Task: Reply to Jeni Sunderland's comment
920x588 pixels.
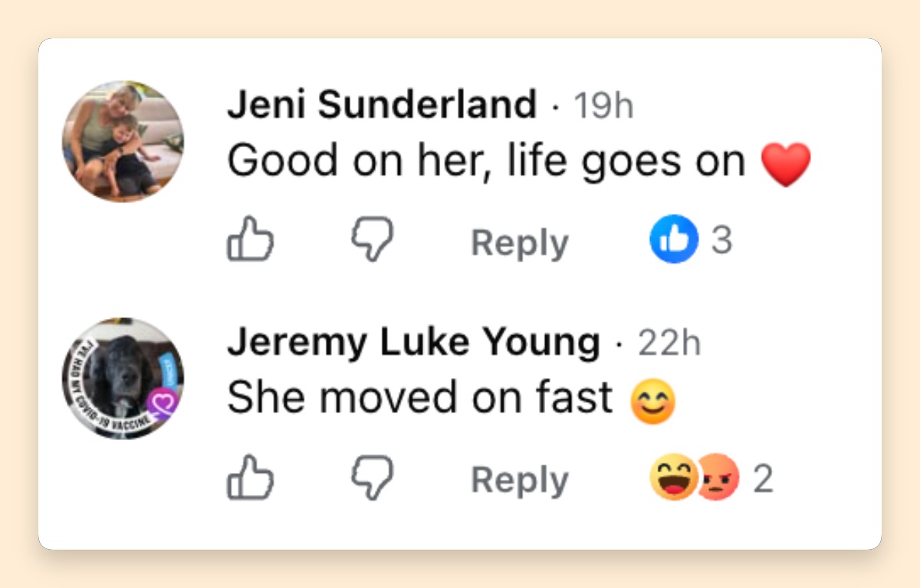Action: click(x=520, y=243)
